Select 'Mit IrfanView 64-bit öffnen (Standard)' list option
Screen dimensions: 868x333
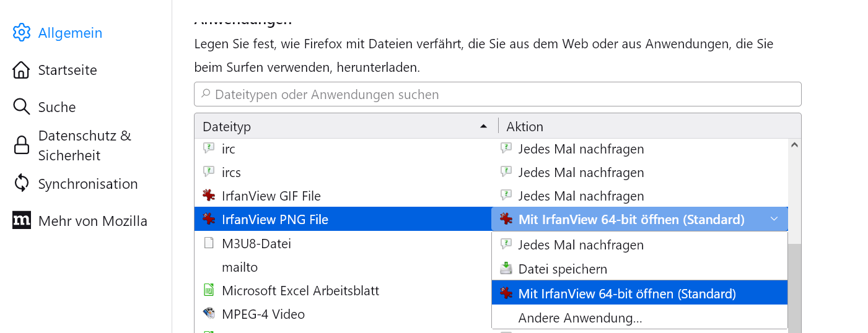(x=626, y=293)
